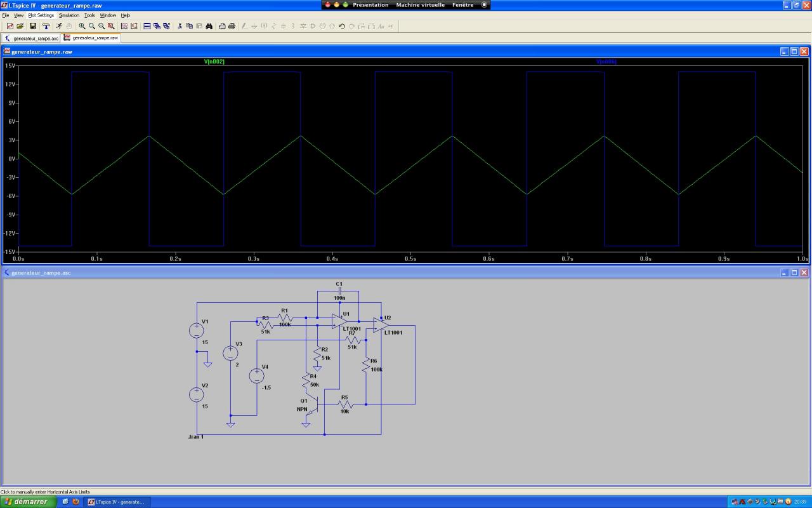Click the LTspice IV taskbar button
The height and width of the screenshot is (508, 812).
115,502
